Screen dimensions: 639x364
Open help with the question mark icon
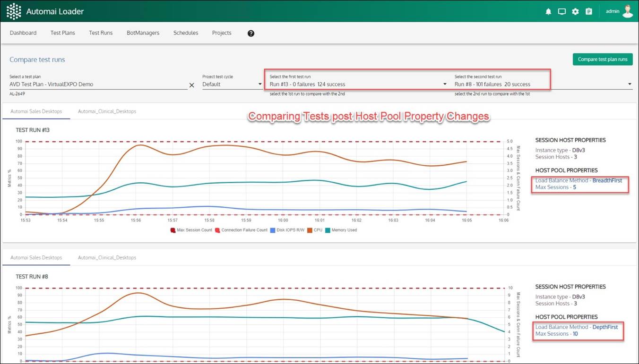(x=251, y=33)
